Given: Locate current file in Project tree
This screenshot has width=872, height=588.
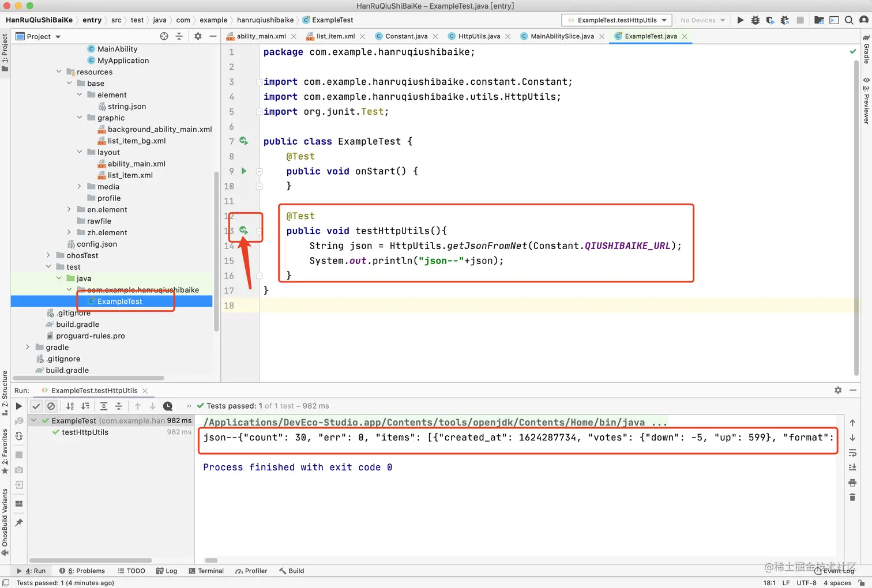Looking at the screenshot, I should click(x=164, y=36).
